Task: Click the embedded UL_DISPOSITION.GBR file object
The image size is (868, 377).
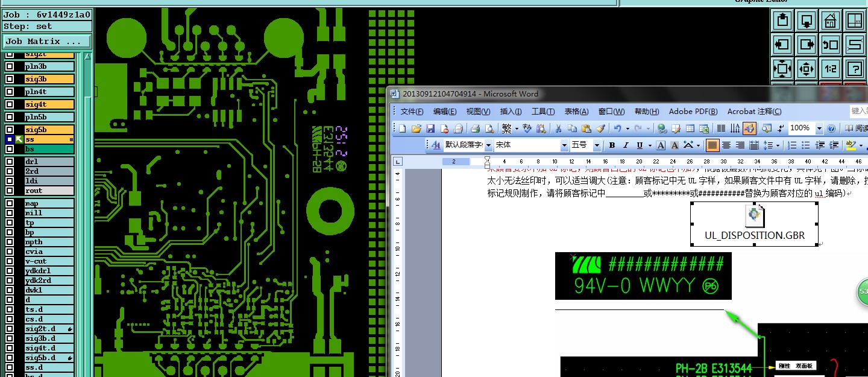Action: pyautogui.click(x=754, y=224)
